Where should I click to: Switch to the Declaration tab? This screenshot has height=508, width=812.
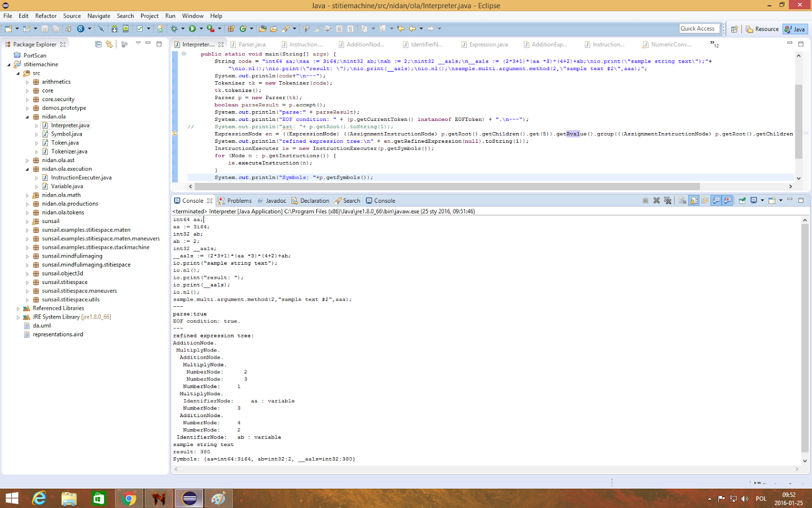click(x=310, y=201)
